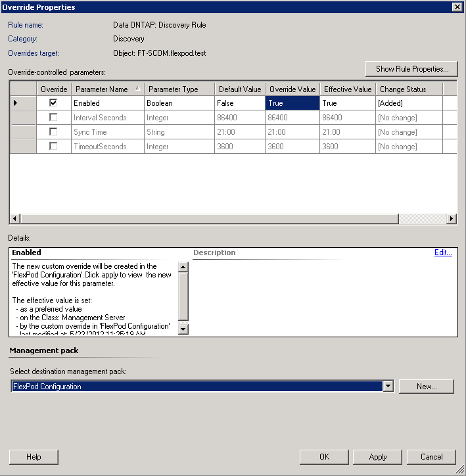Open destination management pack dropdown
This screenshot has height=476, width=466.
pos(388,387)
